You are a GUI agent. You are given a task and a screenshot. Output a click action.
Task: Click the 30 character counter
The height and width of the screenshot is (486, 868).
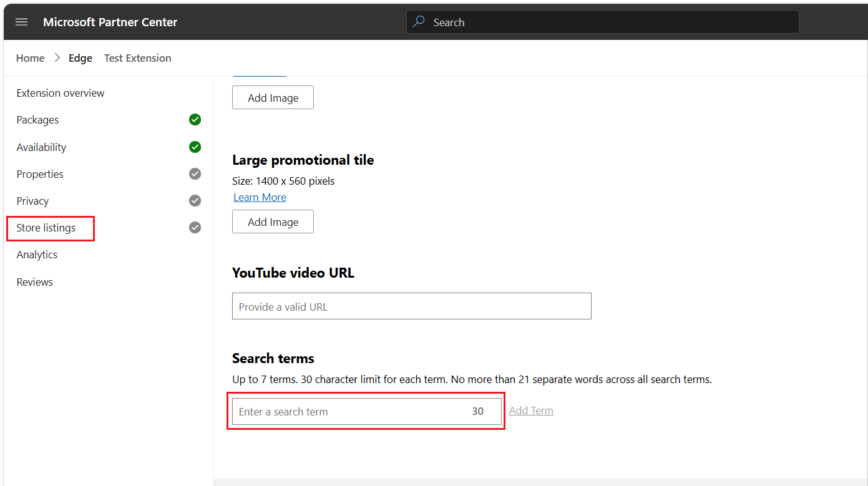tap(478, 411)
